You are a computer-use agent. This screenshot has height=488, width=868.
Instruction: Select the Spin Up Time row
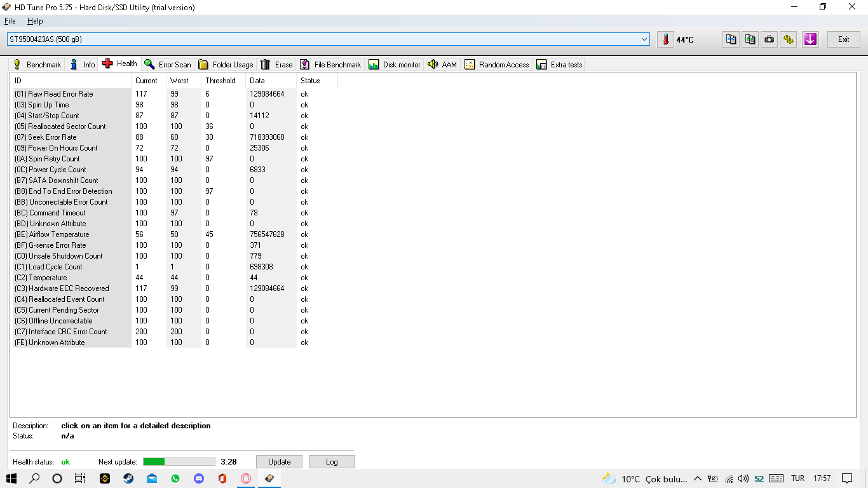tap(175, 105)
